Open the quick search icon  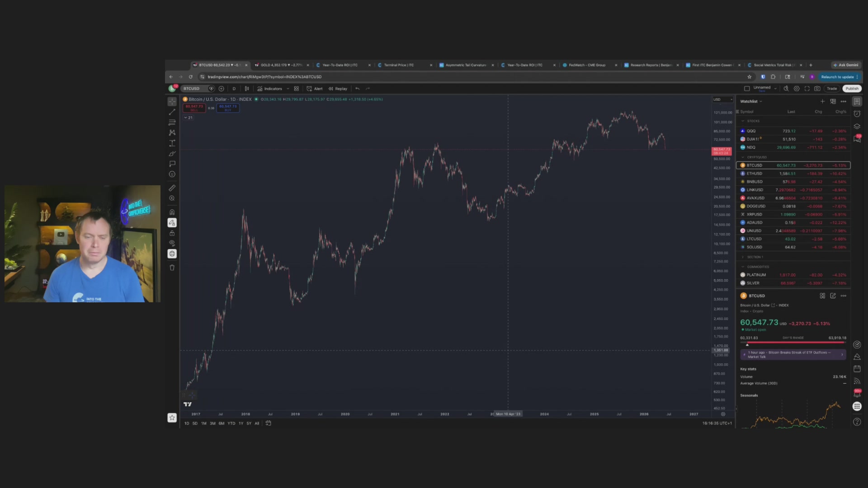(x=786, y=89)
